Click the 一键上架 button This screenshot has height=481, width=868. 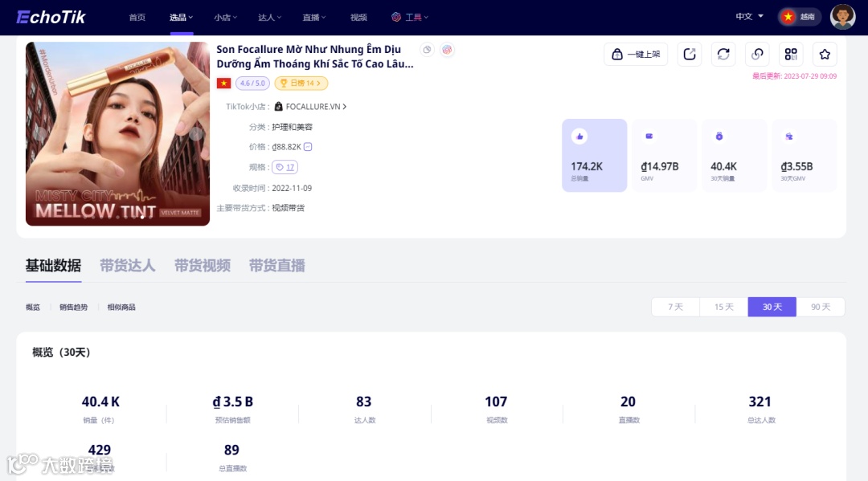(x=636, y=54)
